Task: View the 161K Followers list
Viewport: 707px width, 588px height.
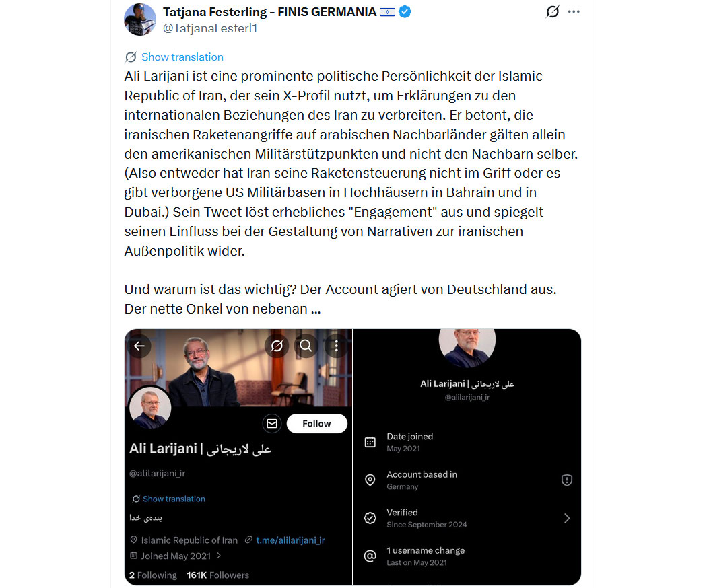Action: (x=217, y=575)
